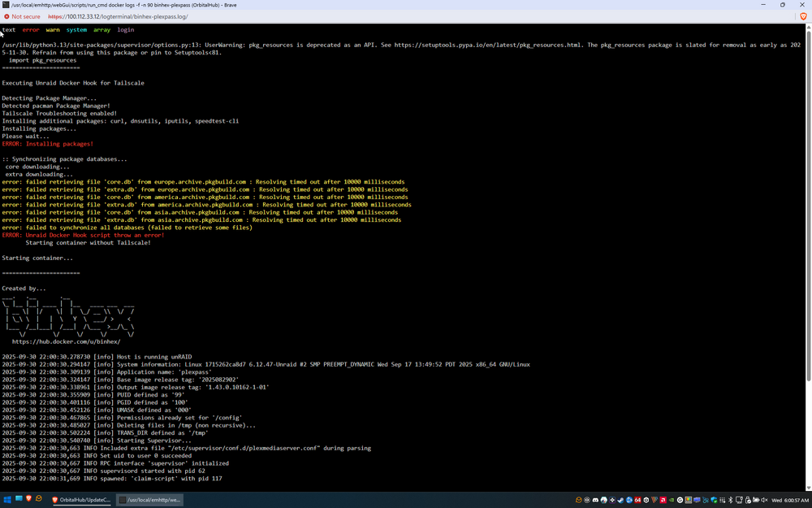Click the muted volume tray icon
This screenshot has width=812, height=508.
tap(764, 500)
